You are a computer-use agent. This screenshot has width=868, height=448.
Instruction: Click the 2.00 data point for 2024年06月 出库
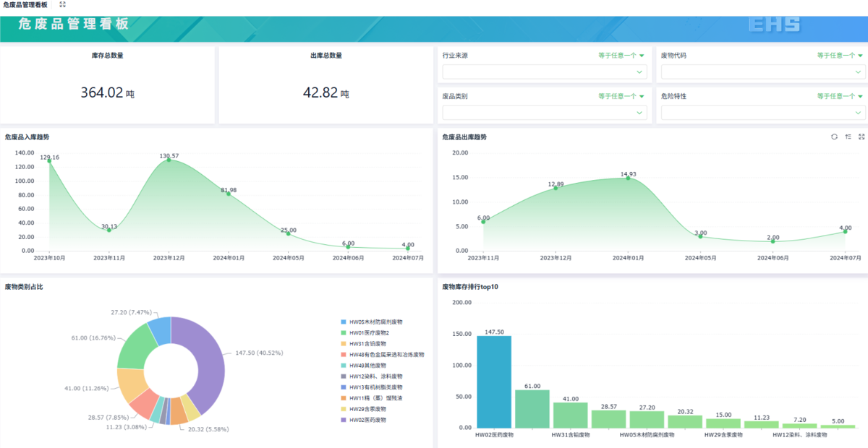click(x=773, y=241)
